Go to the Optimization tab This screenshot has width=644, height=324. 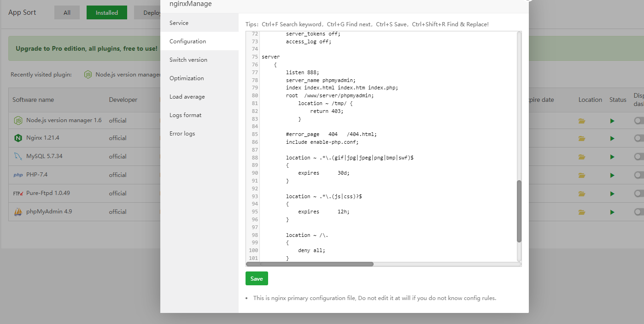pyautogui.click(x=199, y=78)
